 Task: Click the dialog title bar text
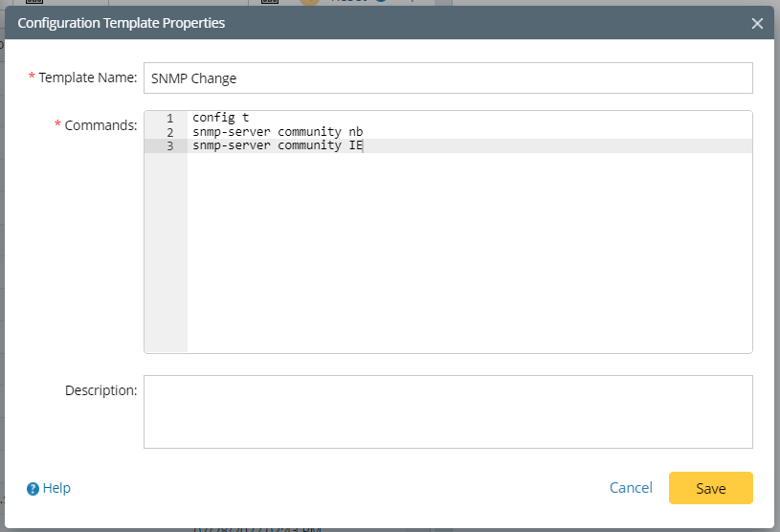coord(122,22)
